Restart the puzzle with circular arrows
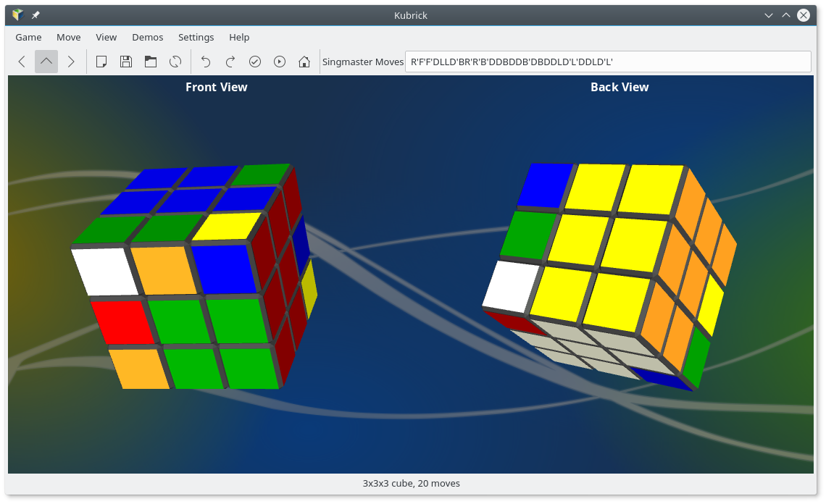The height and width of the screenshot is (504, 826). point(175,62)
